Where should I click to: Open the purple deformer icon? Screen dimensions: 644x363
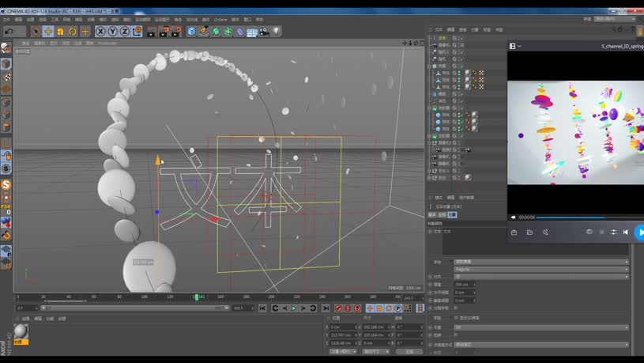point(240,32)
